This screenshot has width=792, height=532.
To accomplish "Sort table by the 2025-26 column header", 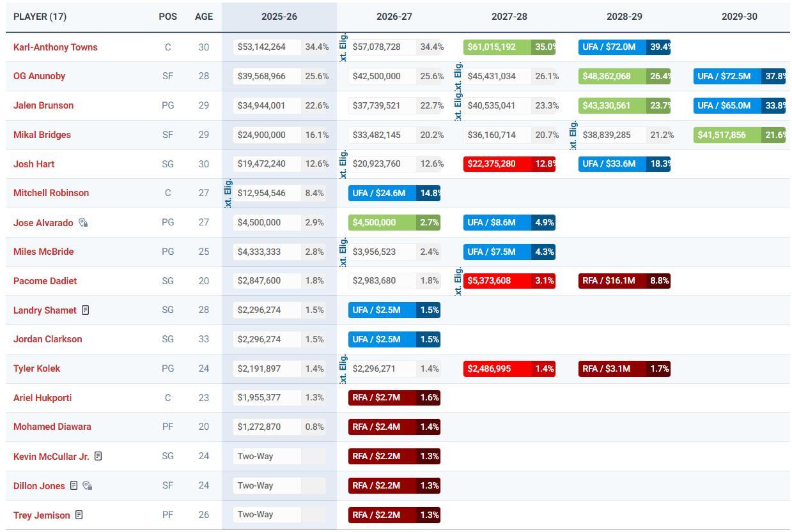I will coord(279,17).
